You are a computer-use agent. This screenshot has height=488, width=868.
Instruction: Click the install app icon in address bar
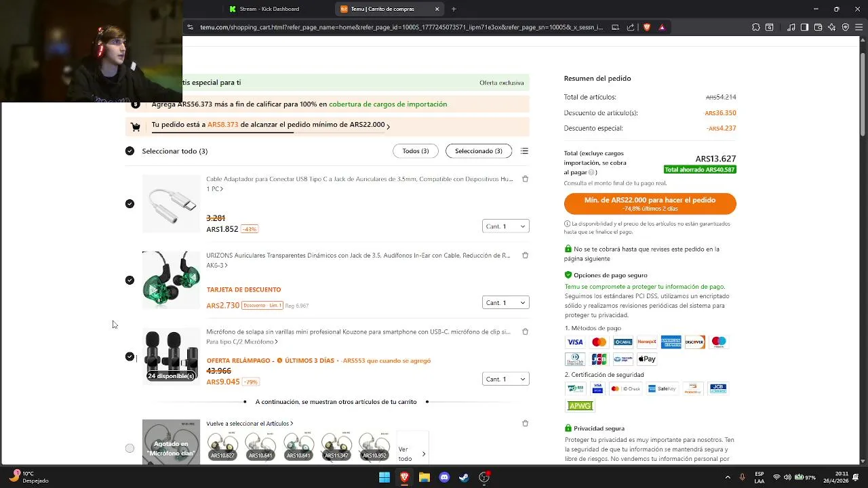click(615, 27)
